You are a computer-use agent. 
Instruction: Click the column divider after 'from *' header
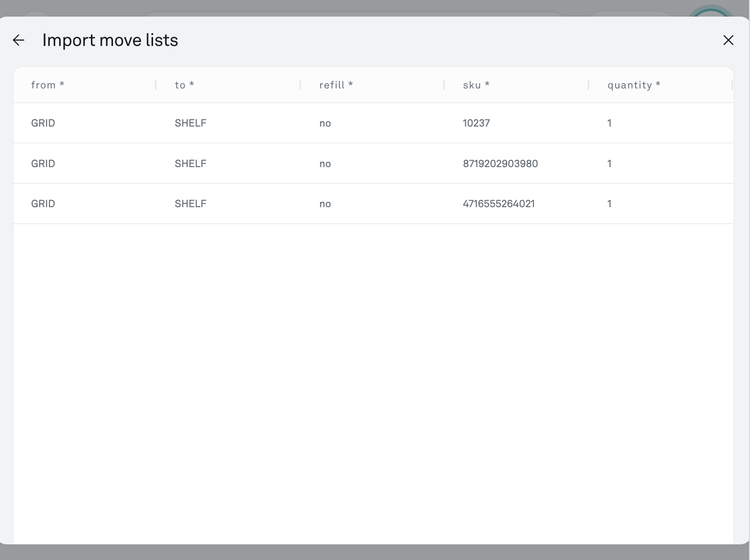(156, 85)
